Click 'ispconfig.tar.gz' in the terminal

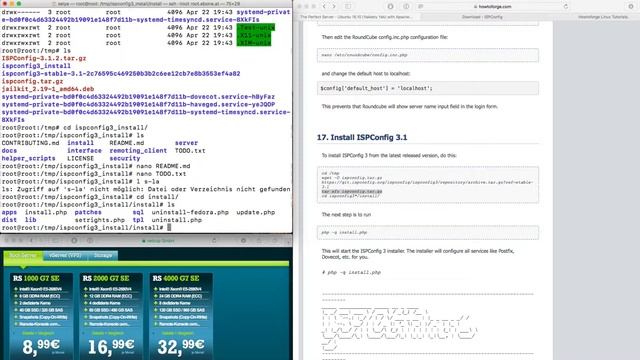tap(33, 82)
